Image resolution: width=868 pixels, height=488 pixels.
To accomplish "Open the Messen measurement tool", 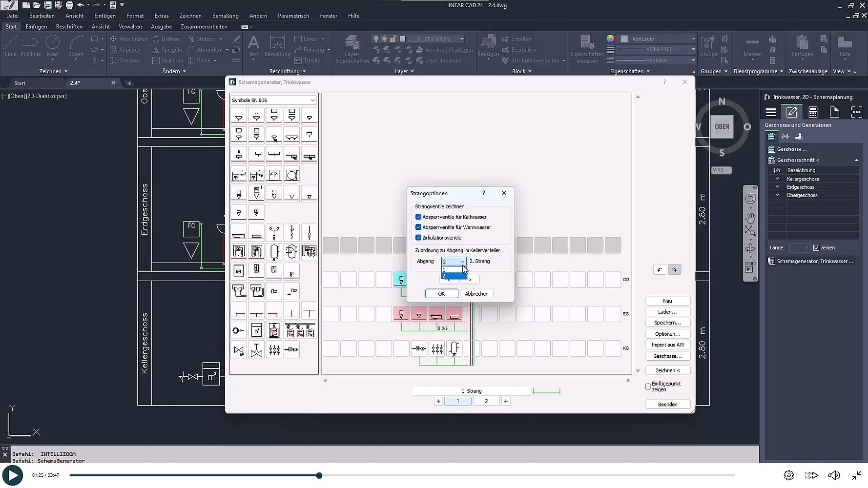I will pyautogui.click(x=752, y=47).
